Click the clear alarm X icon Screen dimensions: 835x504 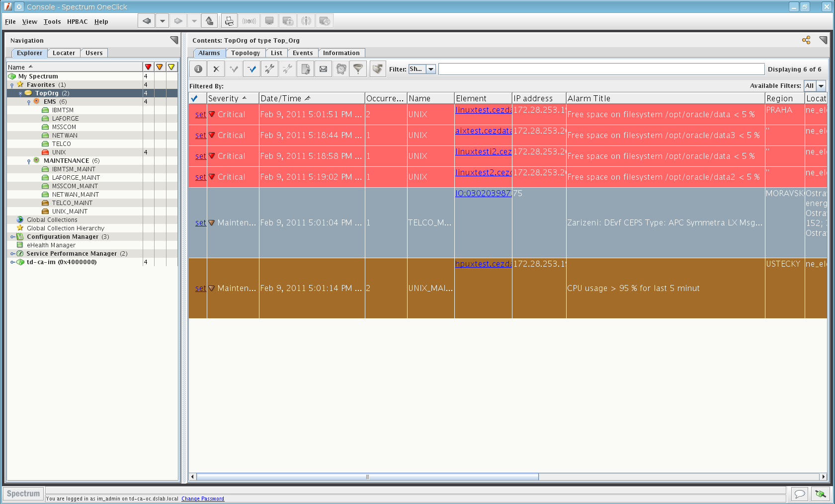tap(216, 69)
